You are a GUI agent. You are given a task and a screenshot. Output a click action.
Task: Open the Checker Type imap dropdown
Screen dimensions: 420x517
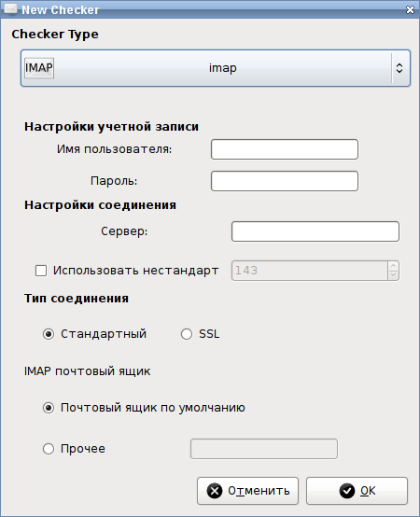pos(216,68)
